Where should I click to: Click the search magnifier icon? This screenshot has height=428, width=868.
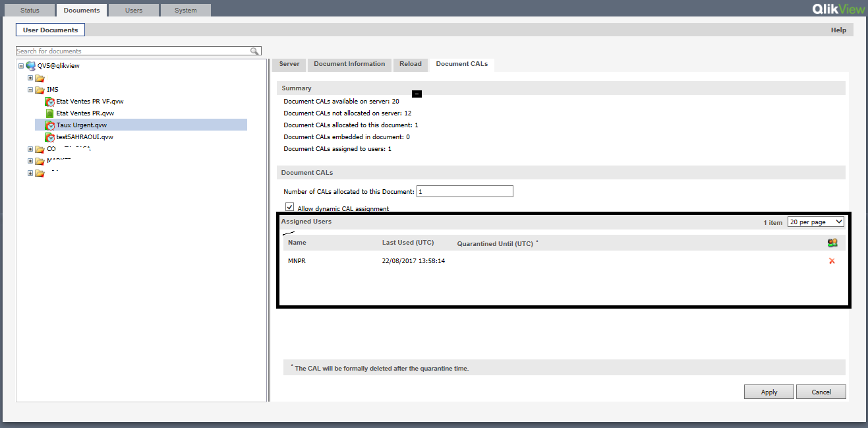tap(254, 51)
